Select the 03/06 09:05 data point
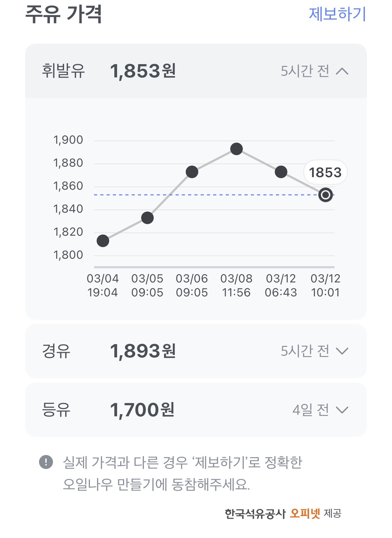Image resolution: width=392 pixels, height=538 pixels. pos(192,172)
